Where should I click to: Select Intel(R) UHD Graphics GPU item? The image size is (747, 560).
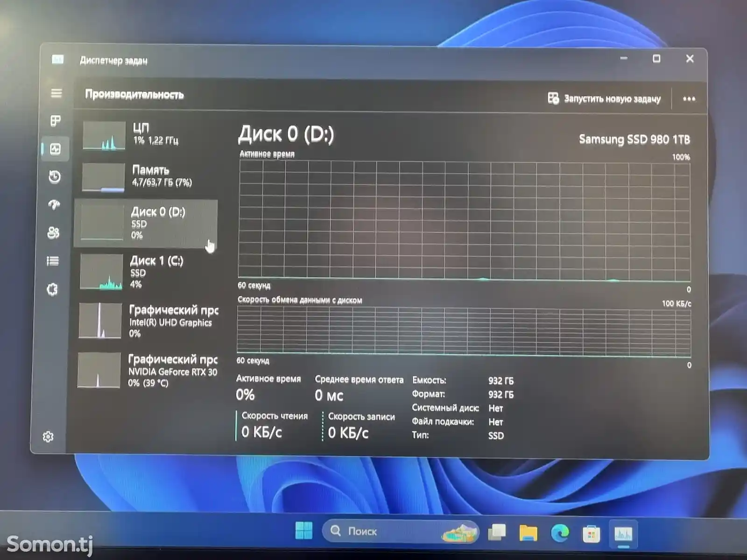[147, 321]
